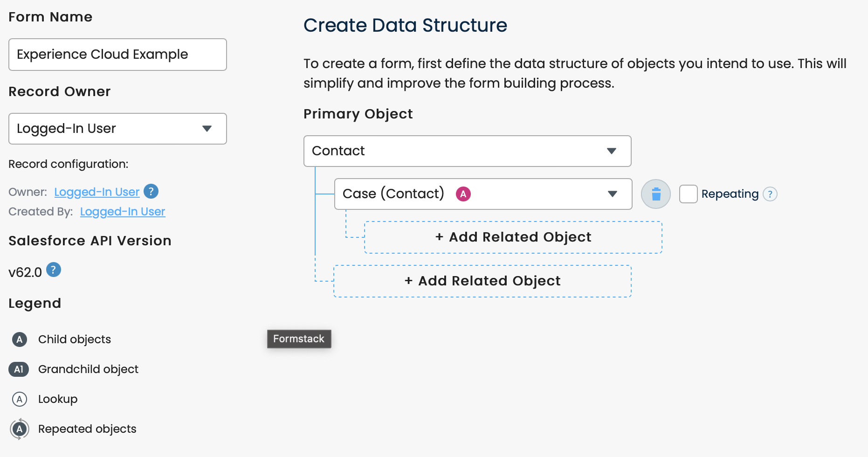
Task: Click the question mark next to Repeating
Action: pos(770,194)
